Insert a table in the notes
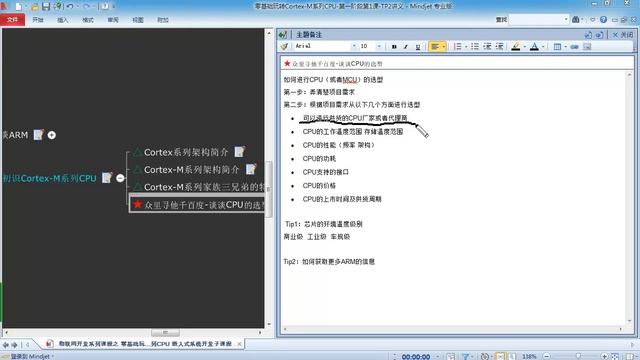The width and height of the screenshot is (640, 360). click(557, 47)
